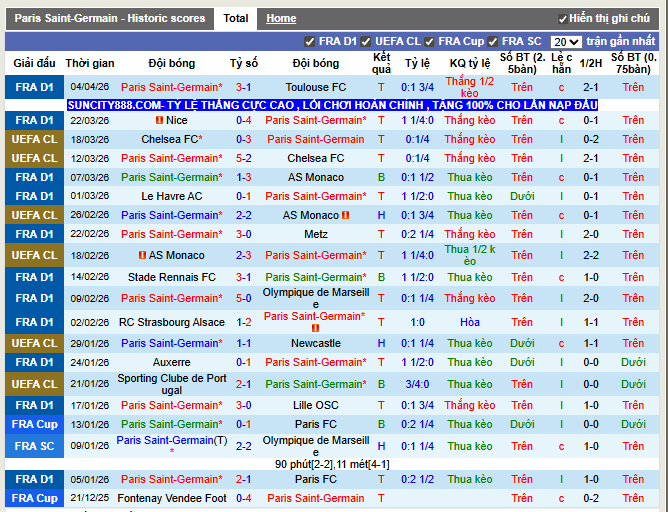Click red card icon in RC Strasbourg Alsace row
The height and width of the screenshot is (512, 668).
point(315,328)
